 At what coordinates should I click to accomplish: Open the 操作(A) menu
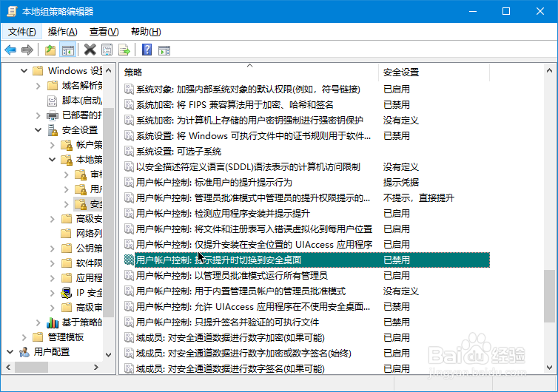click(x=62, y=32)
